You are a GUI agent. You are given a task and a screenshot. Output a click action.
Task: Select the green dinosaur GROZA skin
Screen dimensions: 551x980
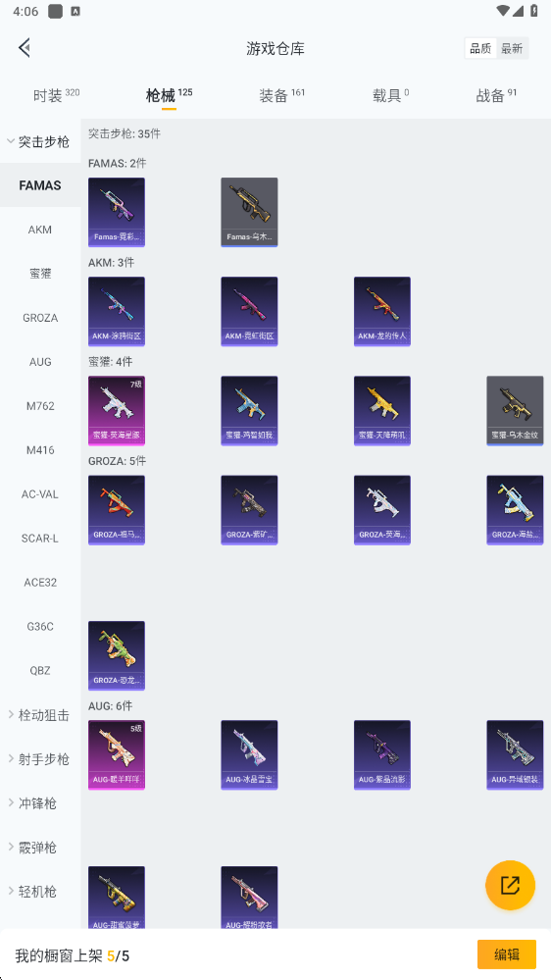pos(117,655)
